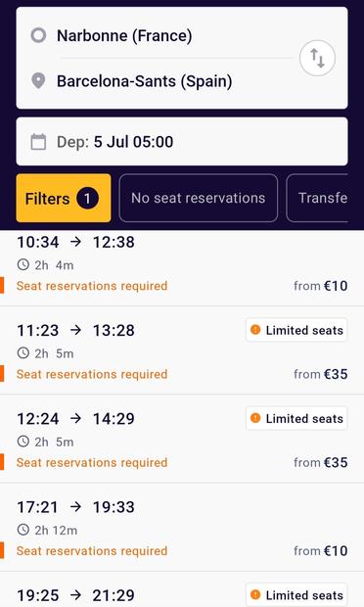Tap Limited seats badge on 19:25 train

click(x=296, y=595)
